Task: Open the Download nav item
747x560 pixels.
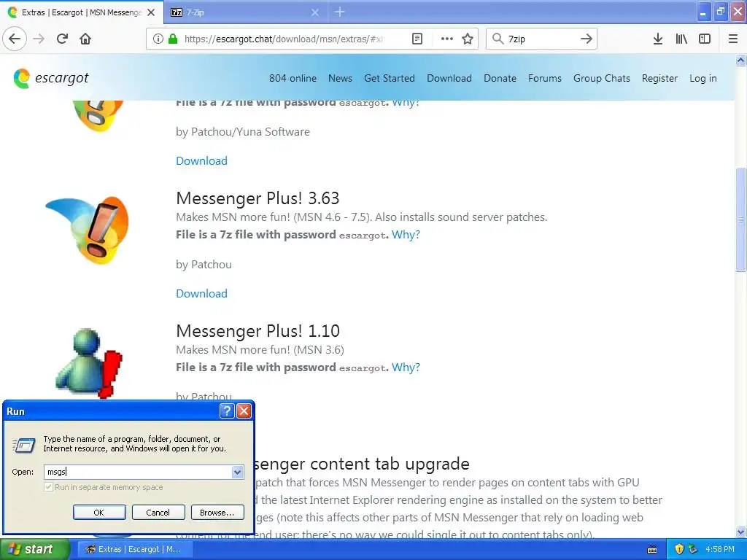Action: [x=449, y=78]
